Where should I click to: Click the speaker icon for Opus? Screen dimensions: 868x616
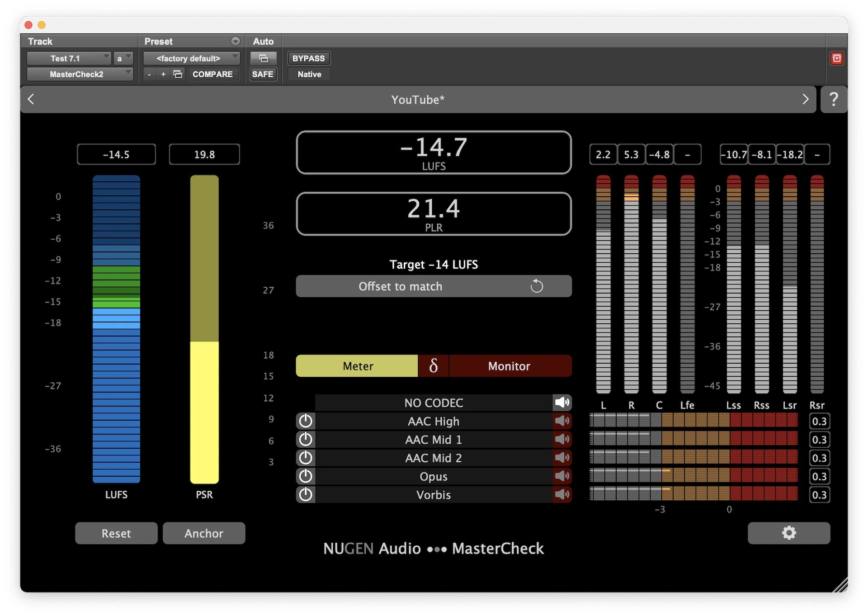[562, 476]
